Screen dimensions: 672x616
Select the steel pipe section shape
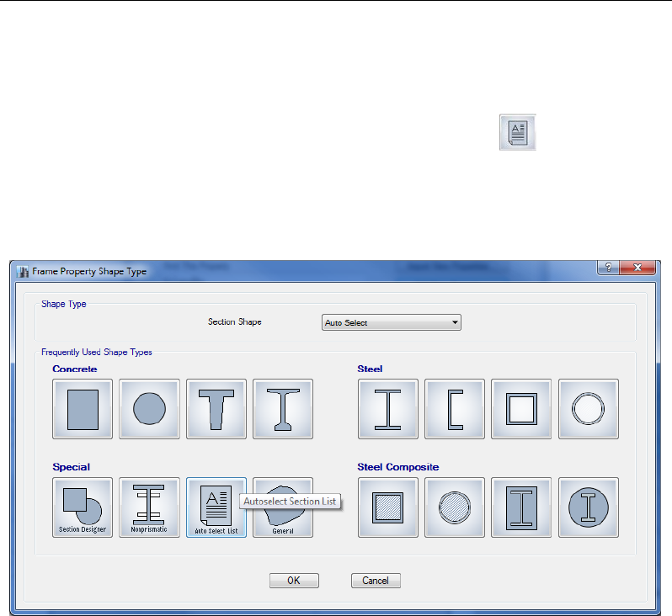point(589,409)
